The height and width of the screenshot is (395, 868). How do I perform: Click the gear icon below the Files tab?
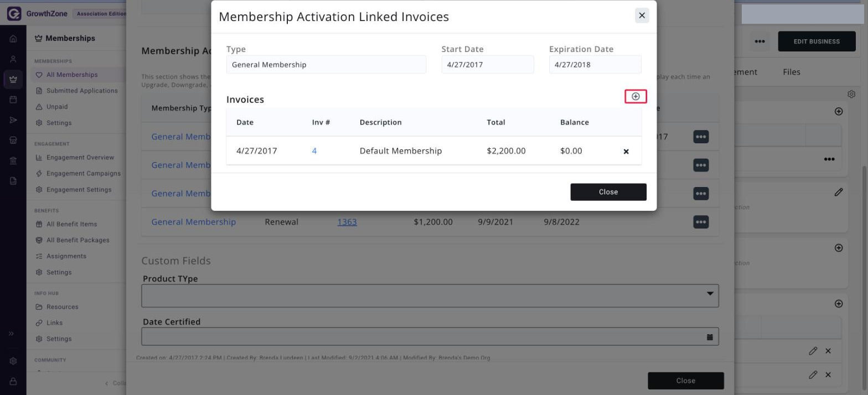click(x=851, y=95)
